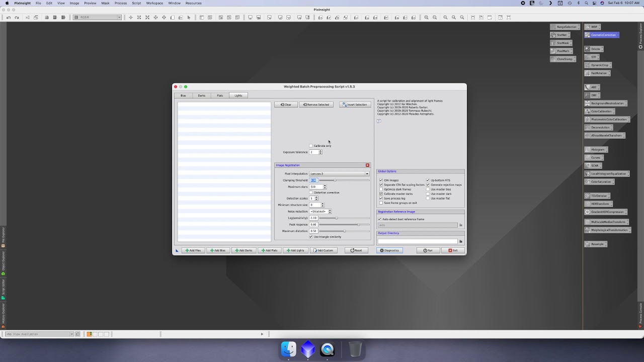The height and width of the screenshot is (362, 644).
Task: Open the Deconvolution process icon
Action: point(598,127)
